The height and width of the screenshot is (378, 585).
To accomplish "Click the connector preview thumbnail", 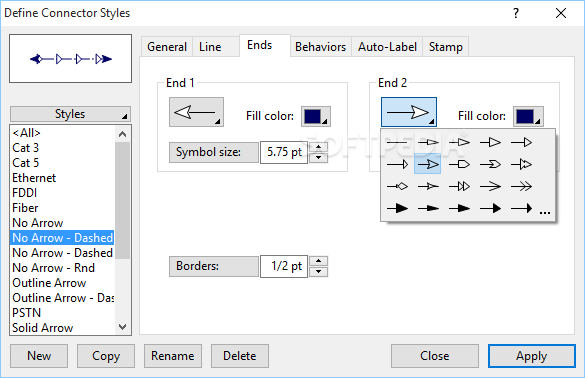I will (71, 59).
